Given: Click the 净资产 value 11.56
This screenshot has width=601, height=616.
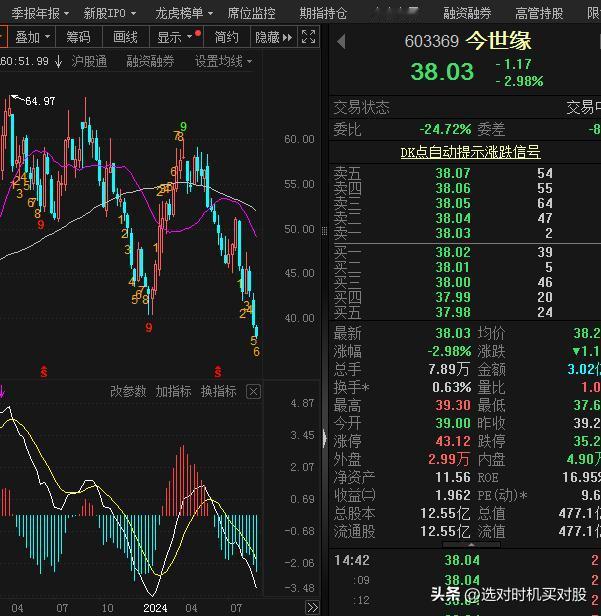Looking at the screenshot, I should pos(453,477).
